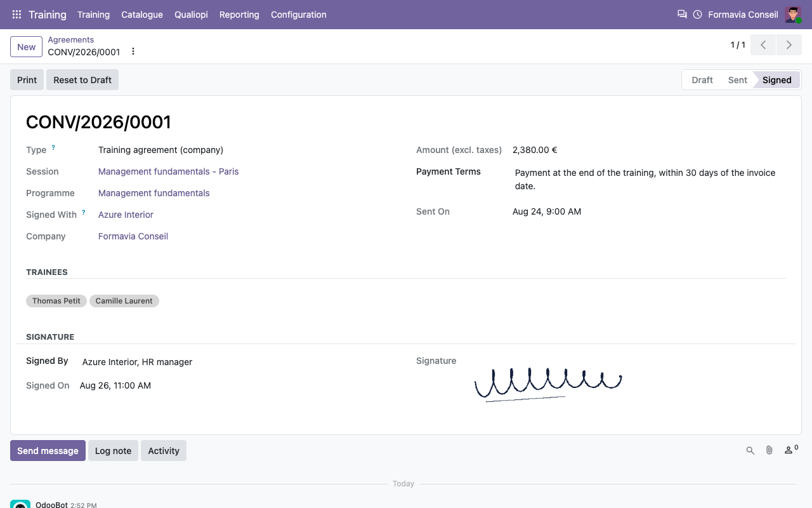Open the Formavia Conseil company switcher
This screenshot has width=812, height=508.
pyautogui.click(x=743, y=15)
